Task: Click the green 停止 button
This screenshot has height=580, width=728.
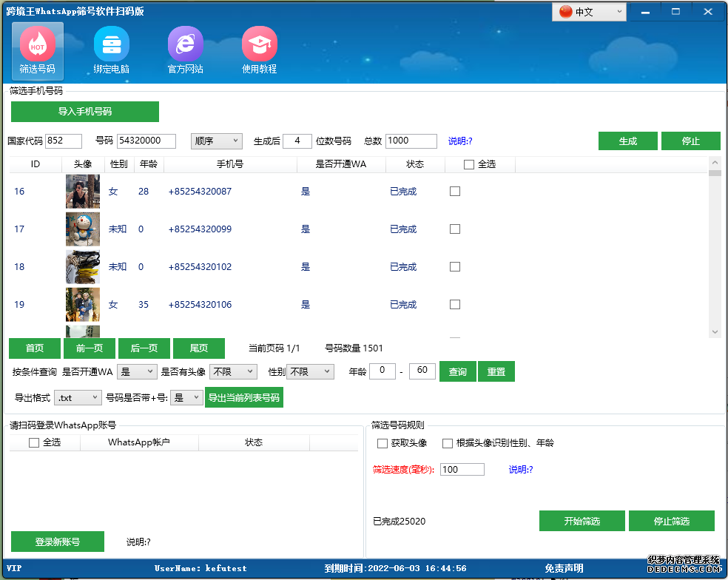Action: click(x=691, y=141)
